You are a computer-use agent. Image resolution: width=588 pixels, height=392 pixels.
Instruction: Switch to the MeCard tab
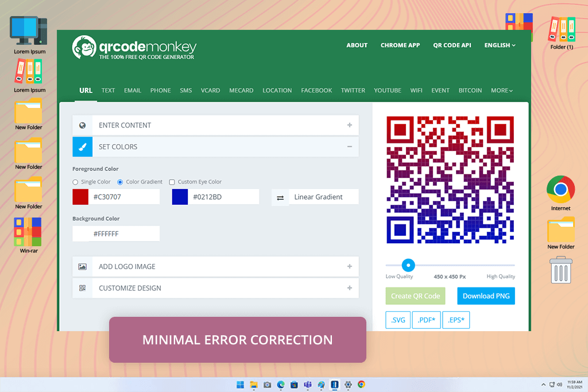pos(241,90)
